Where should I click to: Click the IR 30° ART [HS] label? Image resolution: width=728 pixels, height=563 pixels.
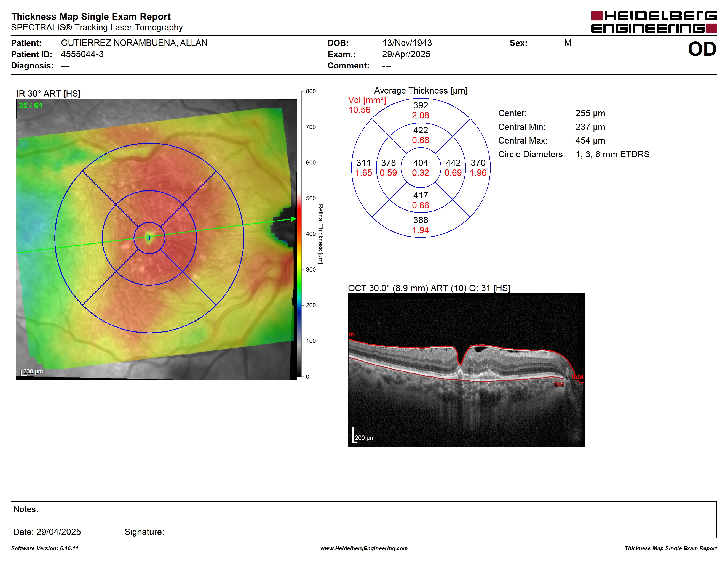click(x=48, y=93)
